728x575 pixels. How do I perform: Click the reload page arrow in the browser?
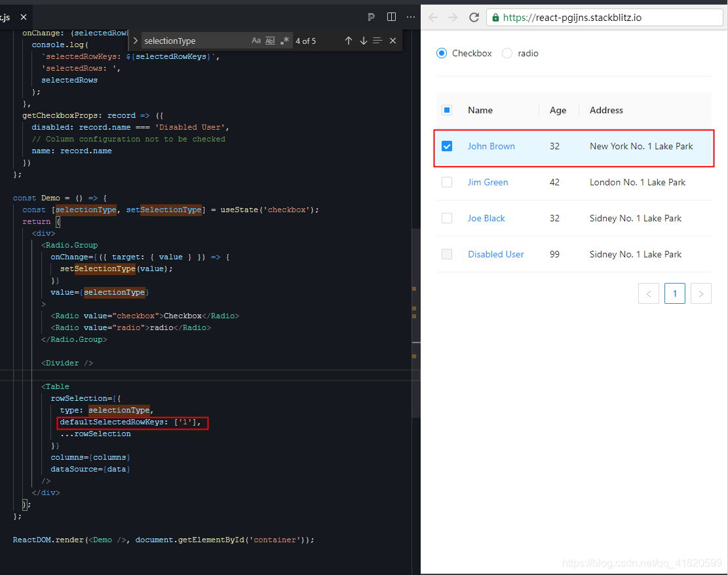pyautogui.click(x=474, y=17)
